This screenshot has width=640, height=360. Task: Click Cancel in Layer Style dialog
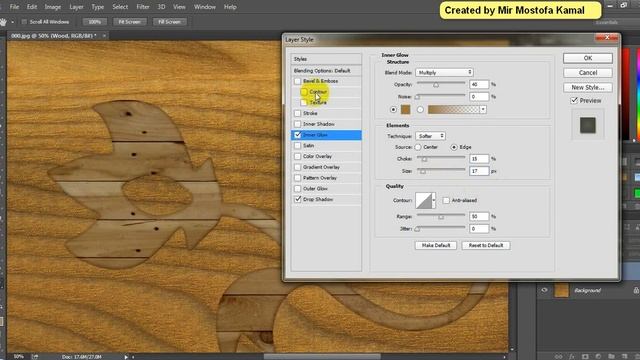coord(588,73)
